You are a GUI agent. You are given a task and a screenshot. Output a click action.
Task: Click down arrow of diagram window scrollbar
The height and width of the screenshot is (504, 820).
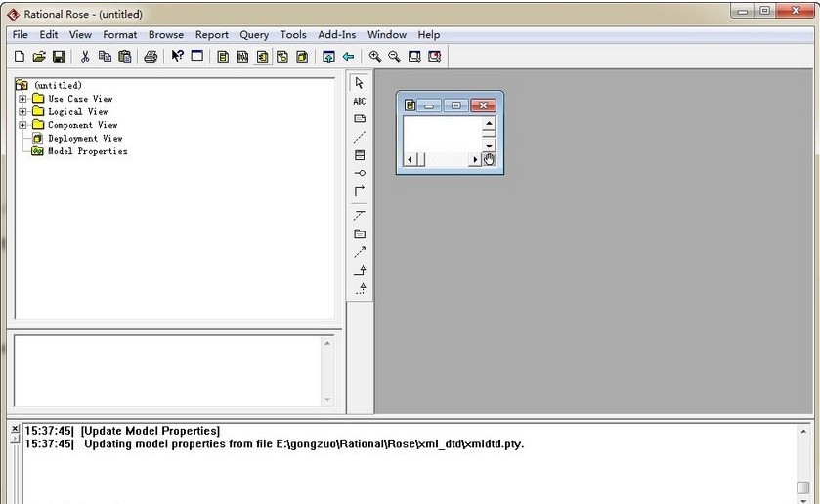tap(489, 145)
